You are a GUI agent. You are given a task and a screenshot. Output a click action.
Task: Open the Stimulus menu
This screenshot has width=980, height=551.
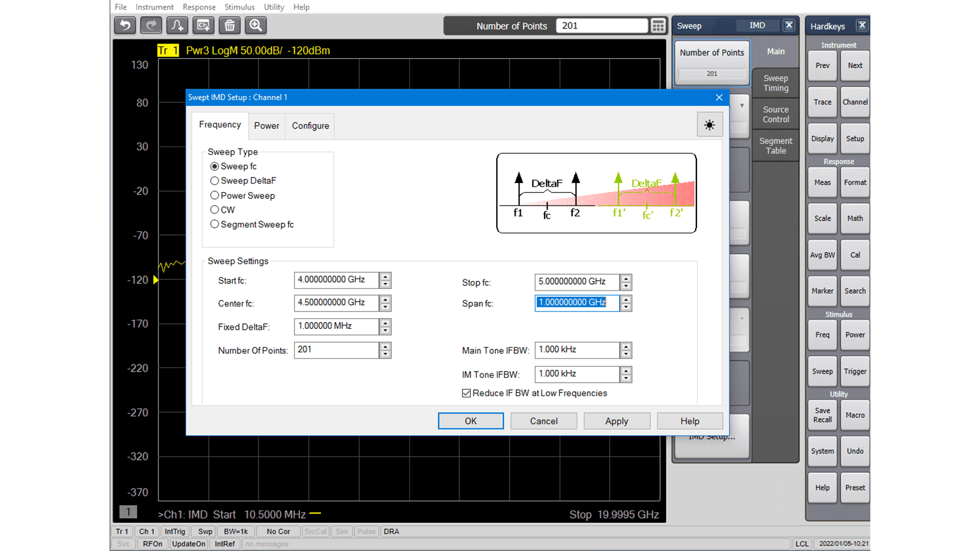(x=239, y=7)
